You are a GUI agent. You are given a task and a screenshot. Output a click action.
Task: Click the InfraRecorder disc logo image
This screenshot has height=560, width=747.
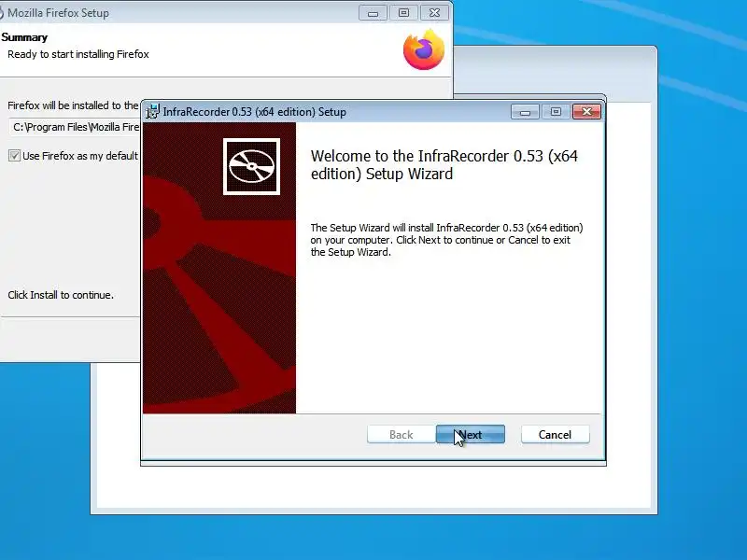click(251, 167)
